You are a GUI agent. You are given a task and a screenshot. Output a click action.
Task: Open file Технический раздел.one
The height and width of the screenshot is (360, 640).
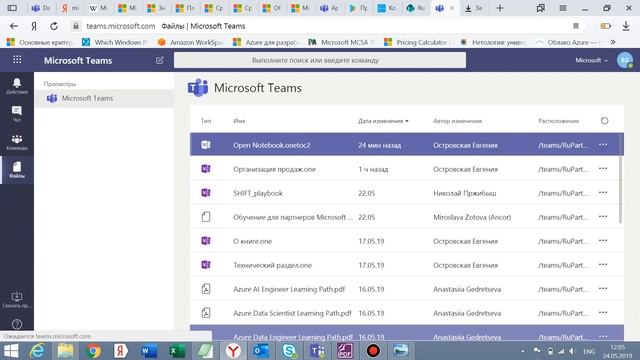[x=272, y=265]
